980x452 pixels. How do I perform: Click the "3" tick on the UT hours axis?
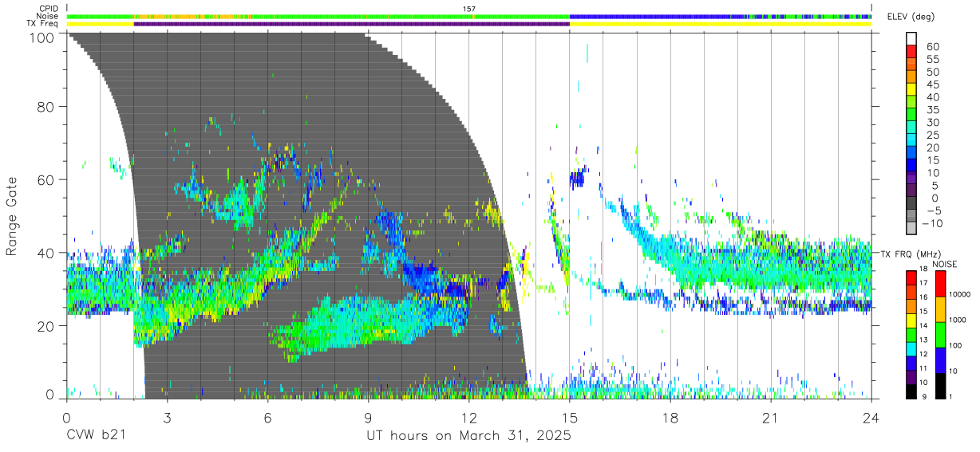pyautogui.click(x=168, y=418)
